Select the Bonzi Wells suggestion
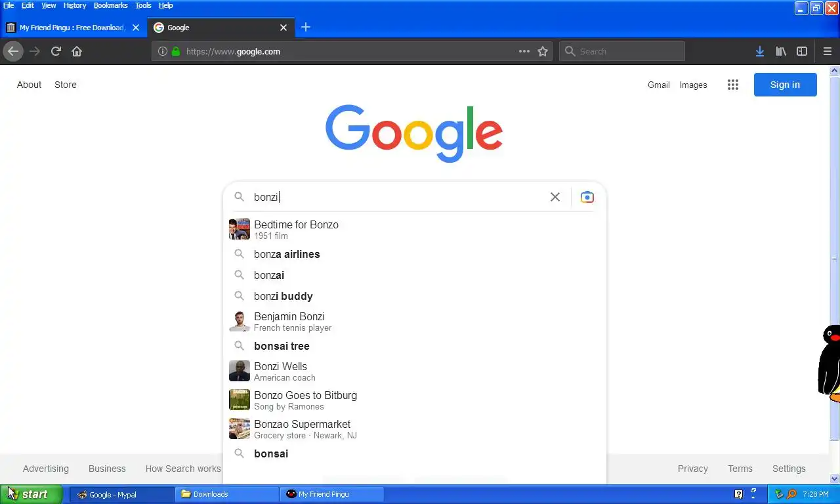Viewport: 840px width, 504px height. click(414, 371)
